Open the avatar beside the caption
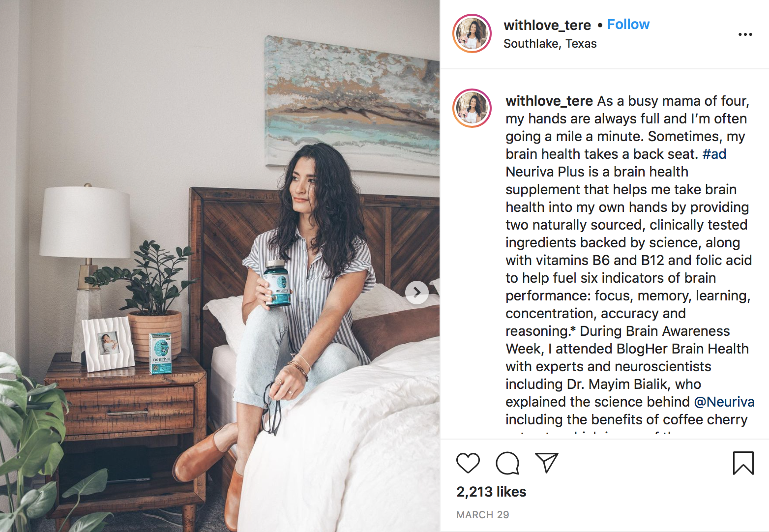The height and width of the screenshot is (532, 769). pyautogui.click(x=472, y=108)
